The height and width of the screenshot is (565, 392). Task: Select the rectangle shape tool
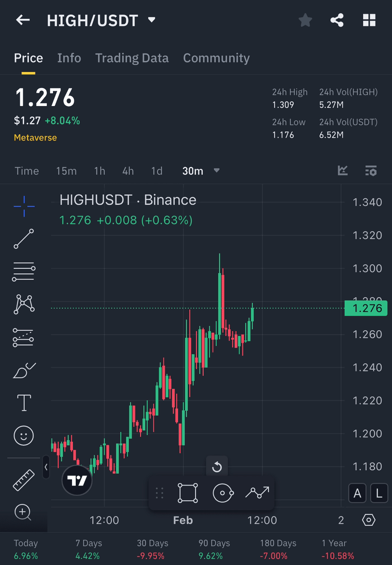click(188, 493)
